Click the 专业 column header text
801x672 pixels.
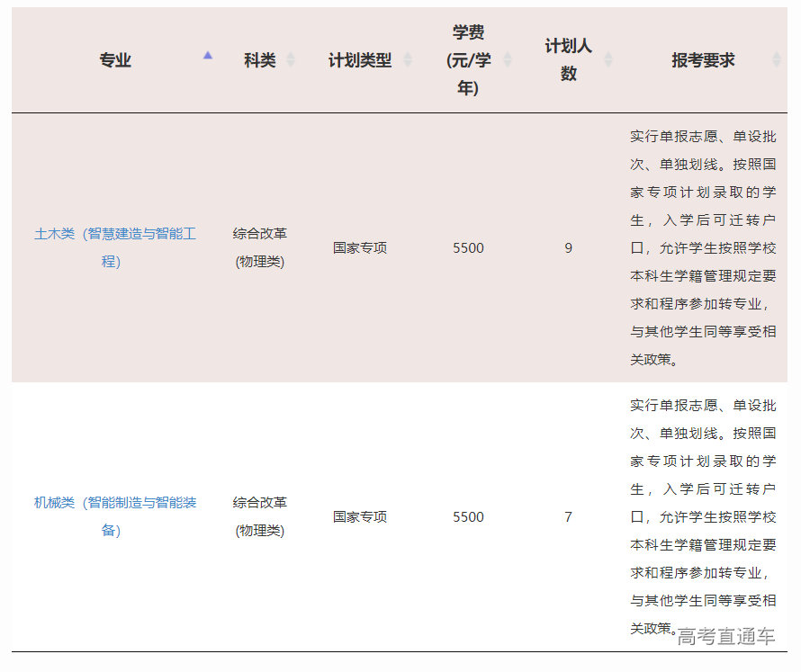coord(115,60)
